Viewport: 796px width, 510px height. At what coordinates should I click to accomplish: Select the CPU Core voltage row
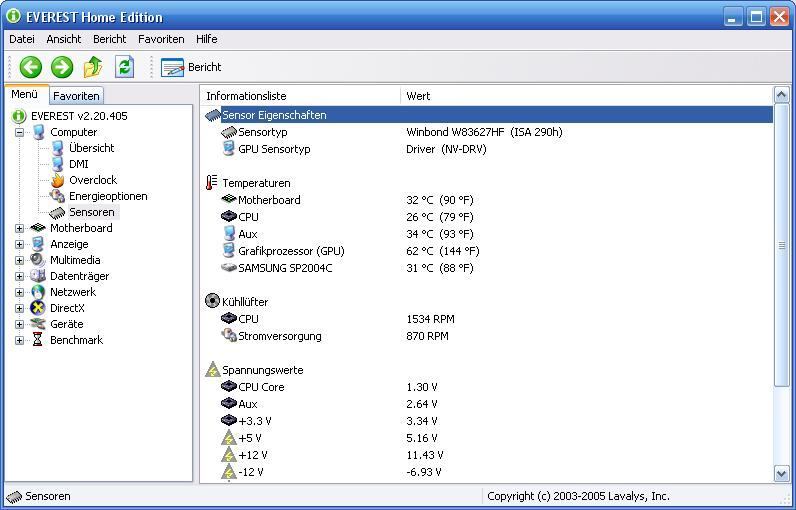pos(488,387)
